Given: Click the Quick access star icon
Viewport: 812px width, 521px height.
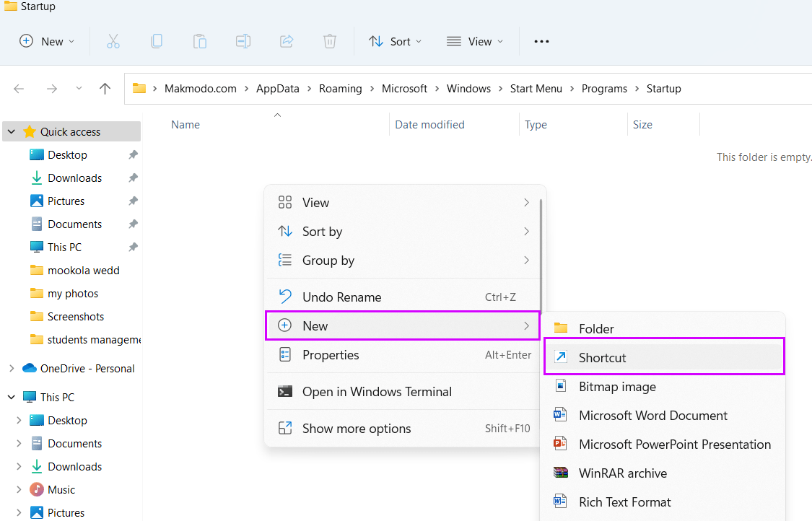Looking at the screenshot, I should [x=30, y=131].
